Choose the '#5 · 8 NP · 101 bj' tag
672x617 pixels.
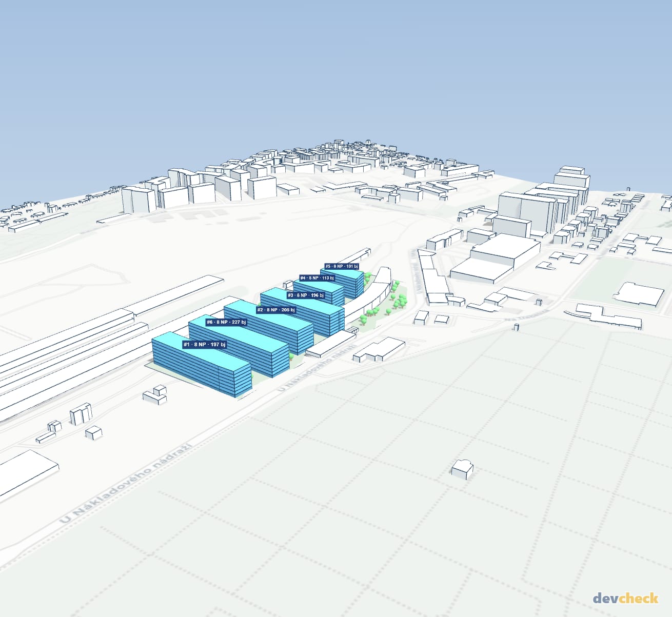tap(342, 266)
